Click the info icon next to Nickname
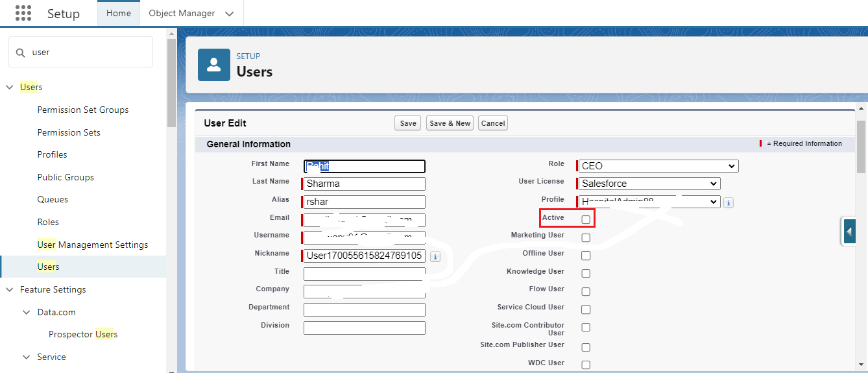This screenshot has height=373, width=868. pyautogui.click(x=435, y=256)
